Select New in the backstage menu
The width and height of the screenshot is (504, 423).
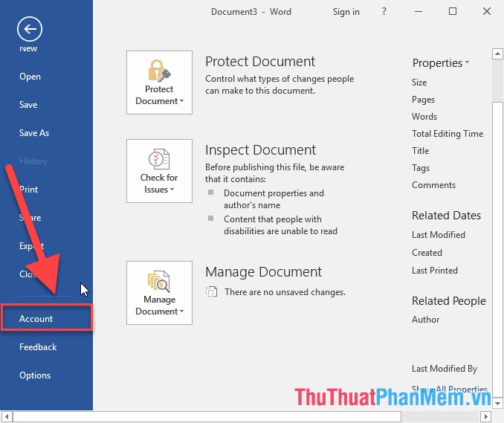click(x=28, y=48)
